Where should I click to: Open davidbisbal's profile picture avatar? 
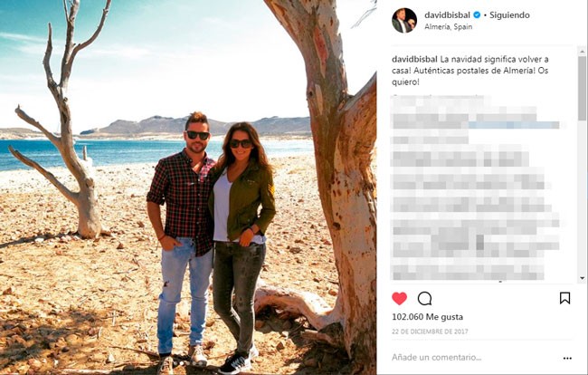404,20
